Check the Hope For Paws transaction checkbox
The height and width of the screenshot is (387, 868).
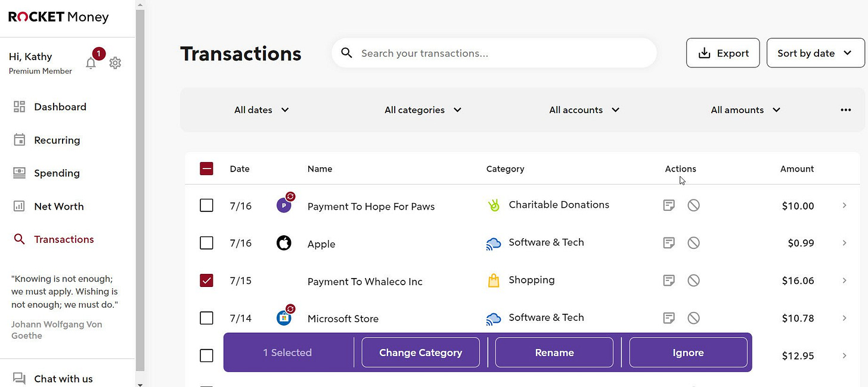click(x=206, y=205)
